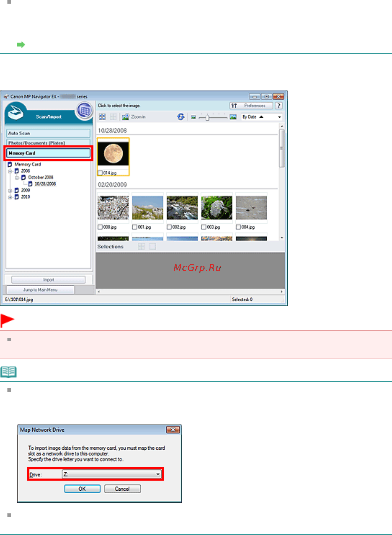Open the Preferences button

pyautogui.click(x=251, y=106)
